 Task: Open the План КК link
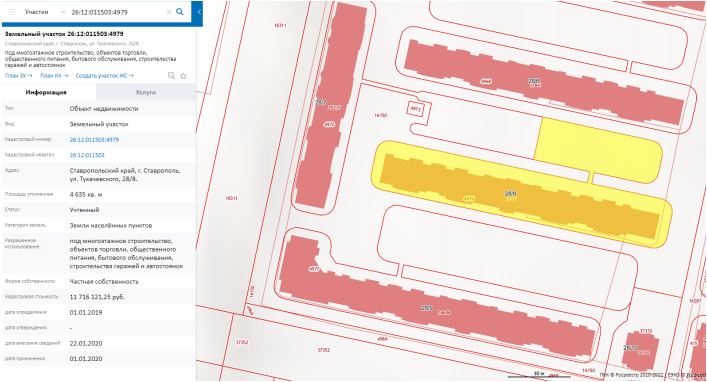tap(54, 76)
